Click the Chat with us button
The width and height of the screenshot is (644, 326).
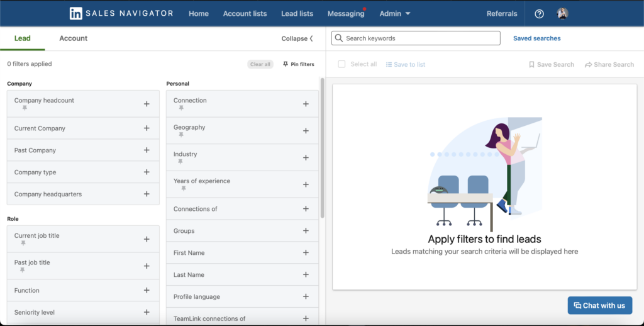pos(599,305)
